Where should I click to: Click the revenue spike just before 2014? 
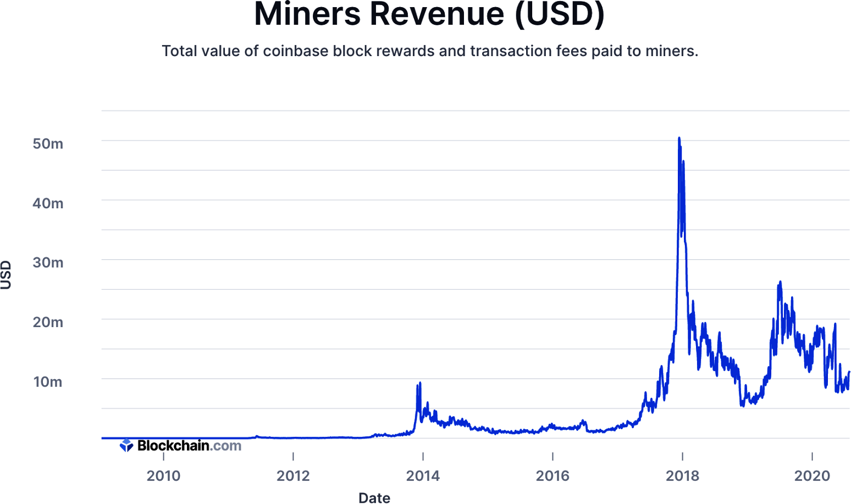[x=420, y=383]
